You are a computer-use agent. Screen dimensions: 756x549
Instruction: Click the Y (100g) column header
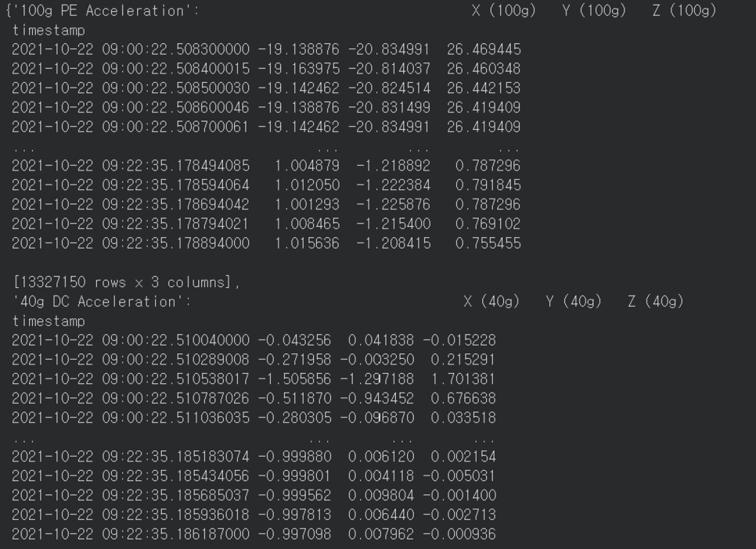click(x=594, y=11)
